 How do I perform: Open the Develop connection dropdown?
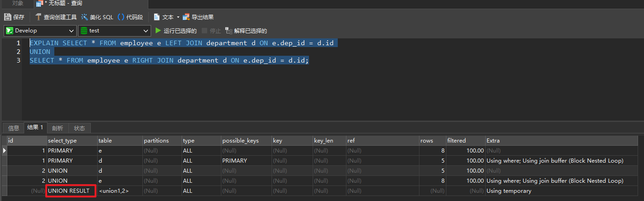40,31
